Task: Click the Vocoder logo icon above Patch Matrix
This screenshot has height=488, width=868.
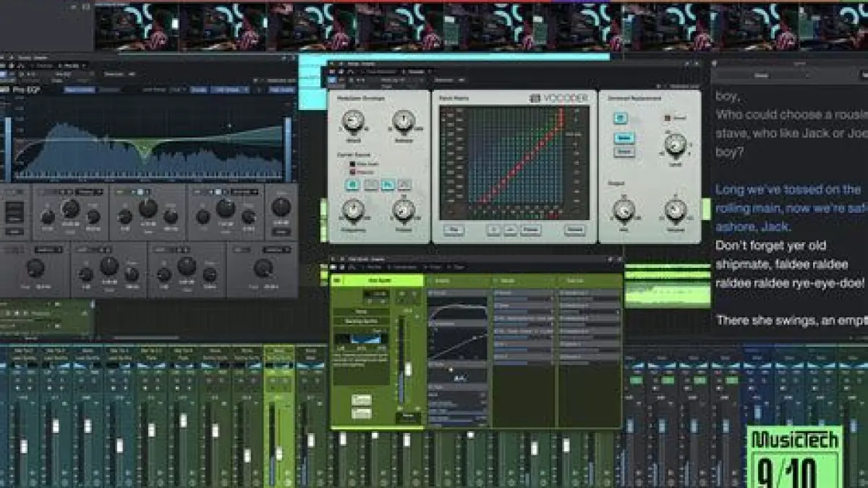Action: click(535, 98)
